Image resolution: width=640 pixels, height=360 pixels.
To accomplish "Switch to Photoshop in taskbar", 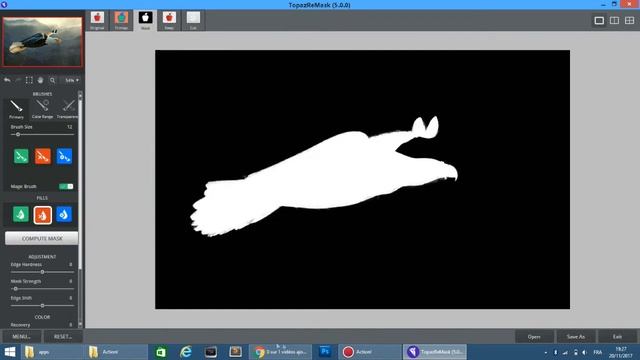I will point(325,351).
